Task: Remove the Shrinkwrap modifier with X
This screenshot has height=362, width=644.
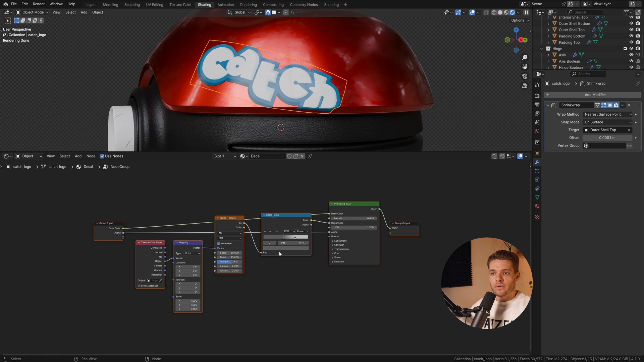Action: pos(629,105)
